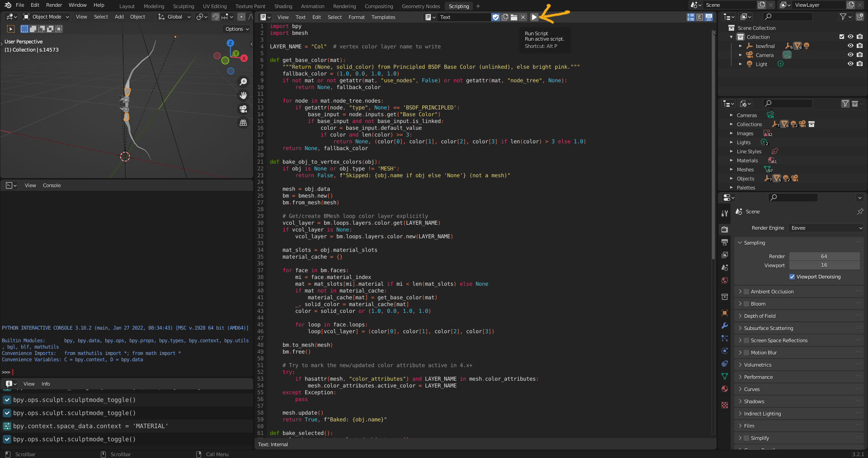The image size is (868, 458).
Task: Open the Scene properties tab
Action: tap(725, 268)
